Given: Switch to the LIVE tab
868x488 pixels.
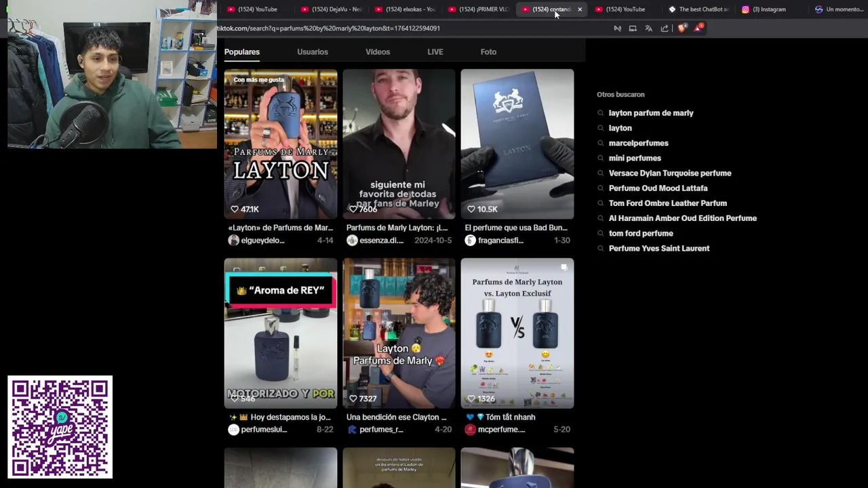Looking at the screenshot, I should (x=435, y=52).
